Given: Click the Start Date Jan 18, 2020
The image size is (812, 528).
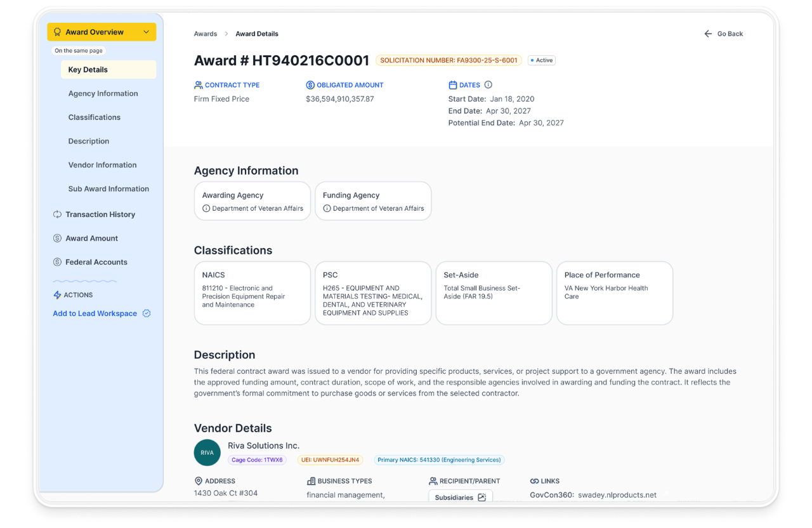Looking at the screenshot, I should pos(492,99).
